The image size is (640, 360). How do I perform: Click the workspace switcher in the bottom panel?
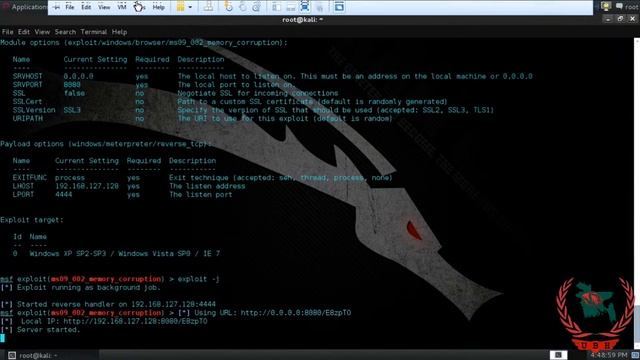pos(558,355)
